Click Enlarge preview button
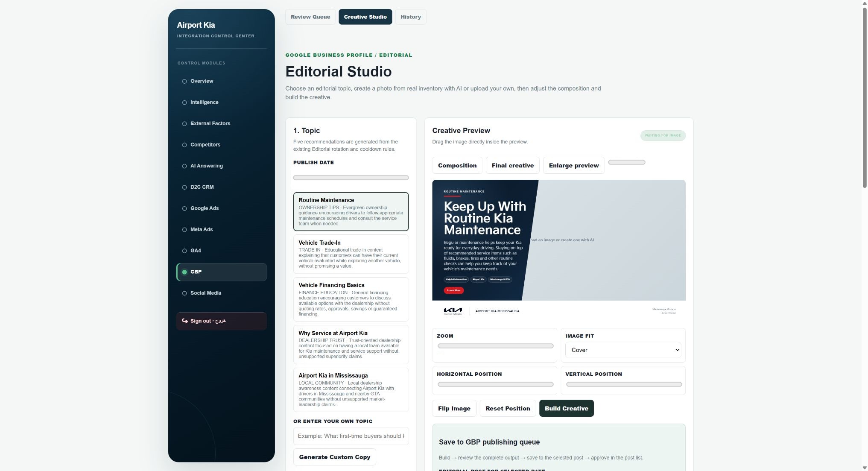The width and height of the screenshot is (868, 471). 574,165
